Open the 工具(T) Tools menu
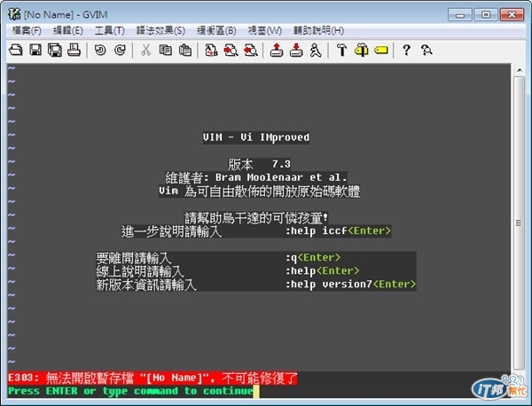This screenshot has height=406, width=532. point(109,30)
